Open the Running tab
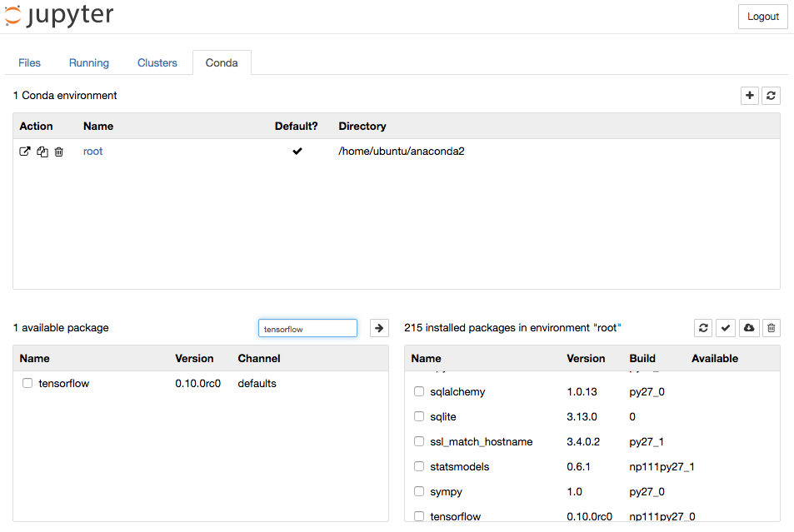The height and width of the screenshot is (532, 794). pos(89,63)
